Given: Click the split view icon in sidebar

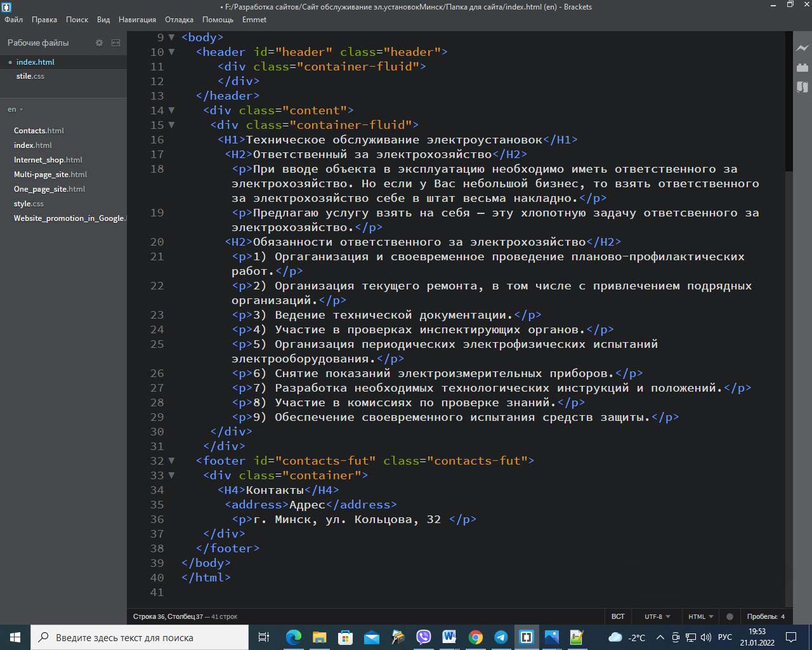Looking at the screenshot, I should point(115,43).
